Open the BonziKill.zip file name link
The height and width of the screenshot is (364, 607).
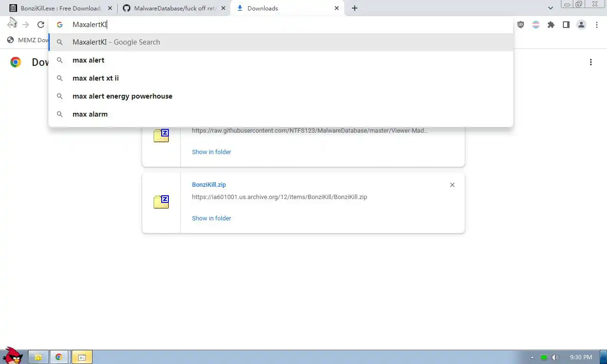[209, 185]
